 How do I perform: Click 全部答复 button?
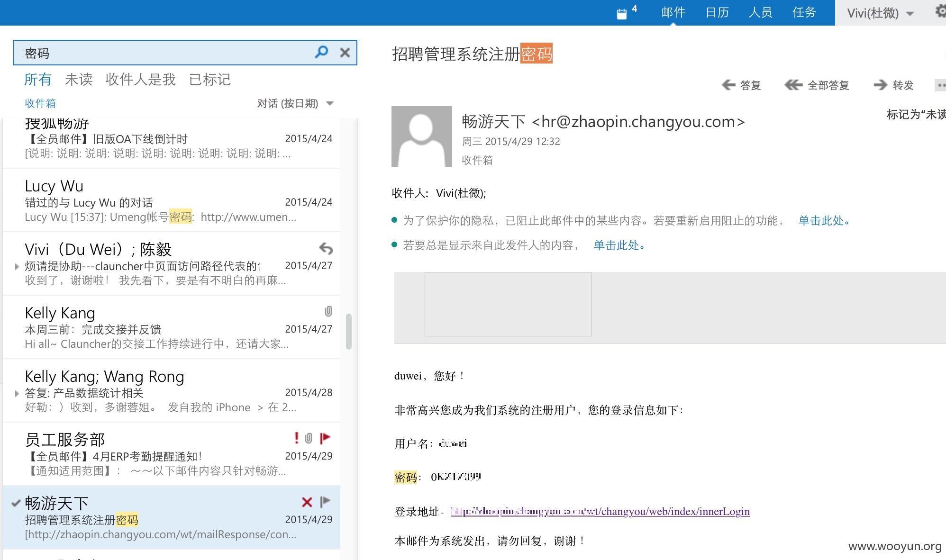828,85
